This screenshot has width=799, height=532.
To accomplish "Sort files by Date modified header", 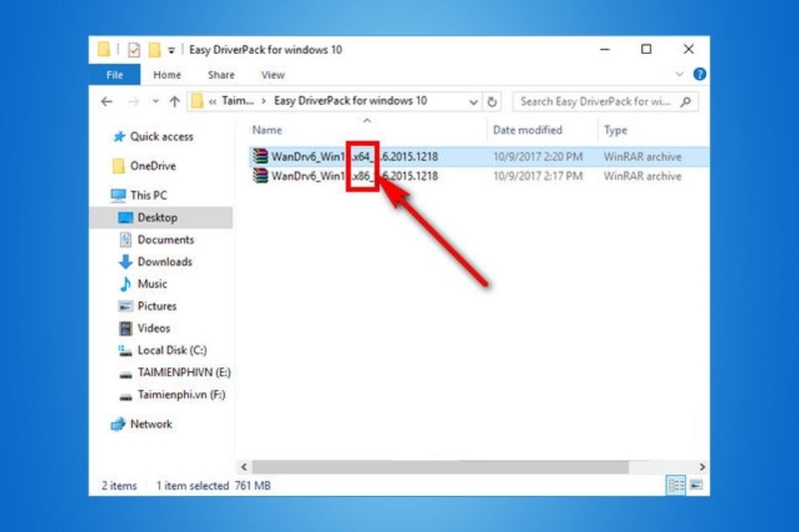I will coord(527,131).
